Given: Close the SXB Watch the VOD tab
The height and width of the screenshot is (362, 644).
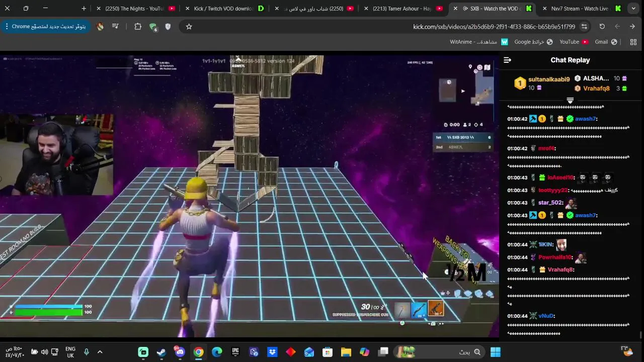Looking at the screenshot, I should coord(455,9).
